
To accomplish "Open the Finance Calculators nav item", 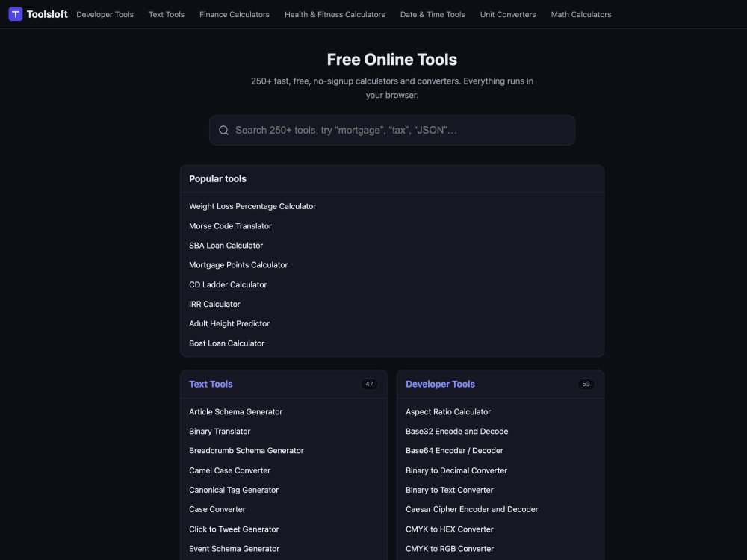I will pyautogui.click(x=235, y=15).
